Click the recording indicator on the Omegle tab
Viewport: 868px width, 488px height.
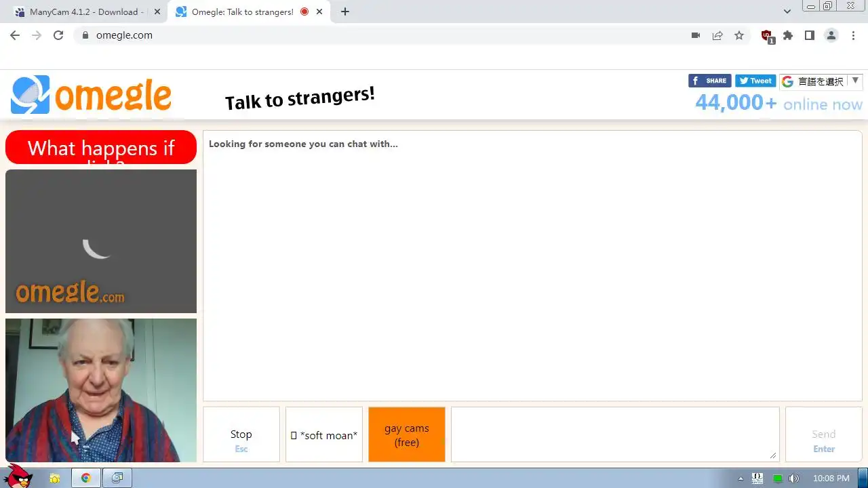coord(304,12)
